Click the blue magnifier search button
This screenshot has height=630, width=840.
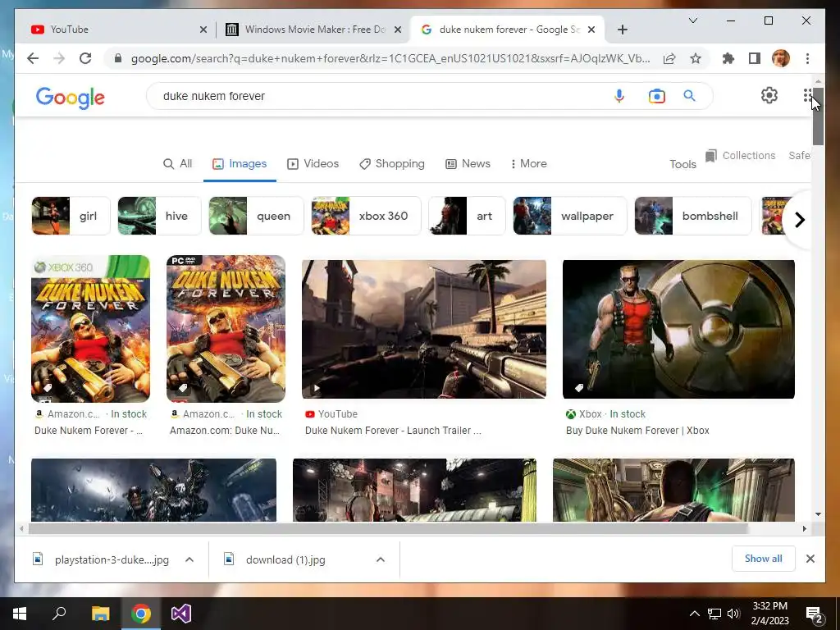pyautogui.click(x=689, y=96)
